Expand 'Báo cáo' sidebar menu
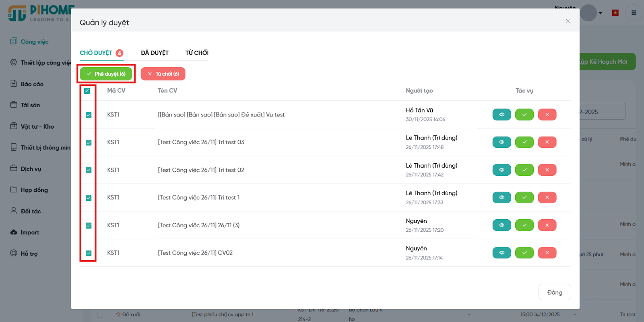 (32, 84)
